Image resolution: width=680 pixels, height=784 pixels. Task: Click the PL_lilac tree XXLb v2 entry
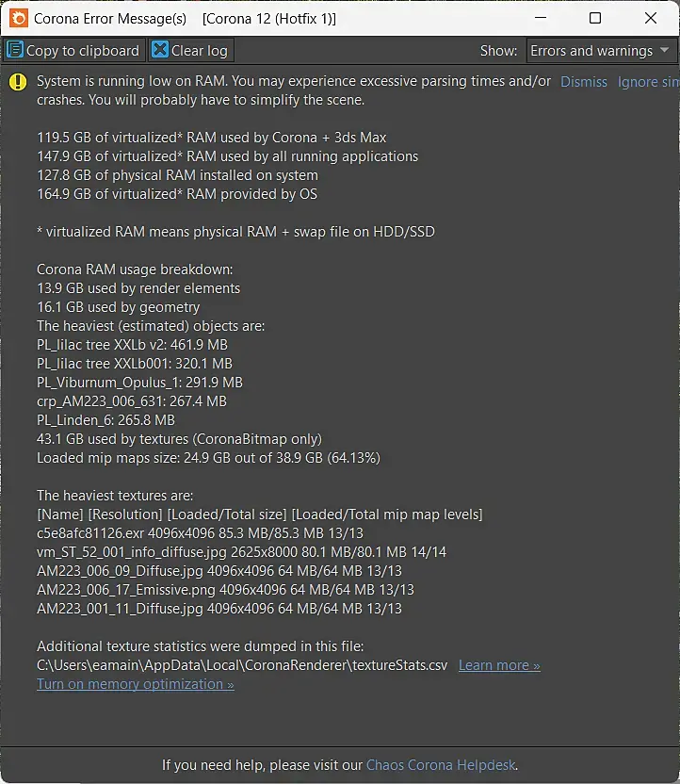pyautogui.click(x=132, y=345)
